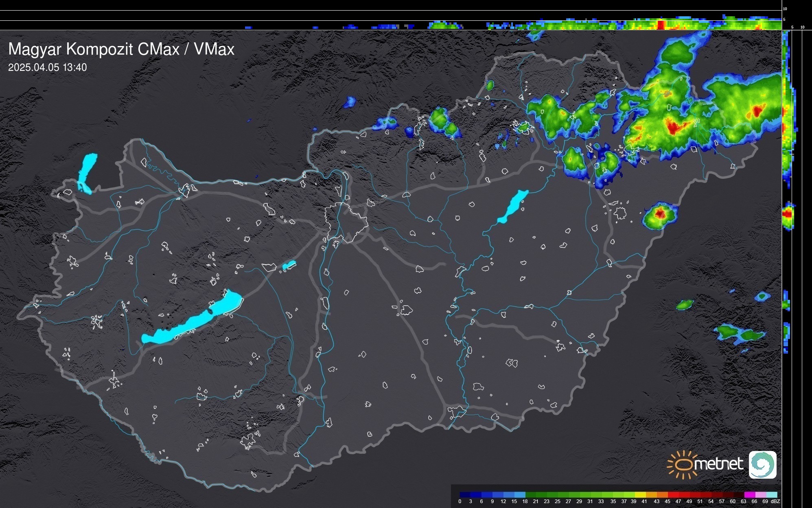Screen dimensions: 812x508
Task: Select the yellow 39 dBZ legend swatch
Action: pos(640,495)
